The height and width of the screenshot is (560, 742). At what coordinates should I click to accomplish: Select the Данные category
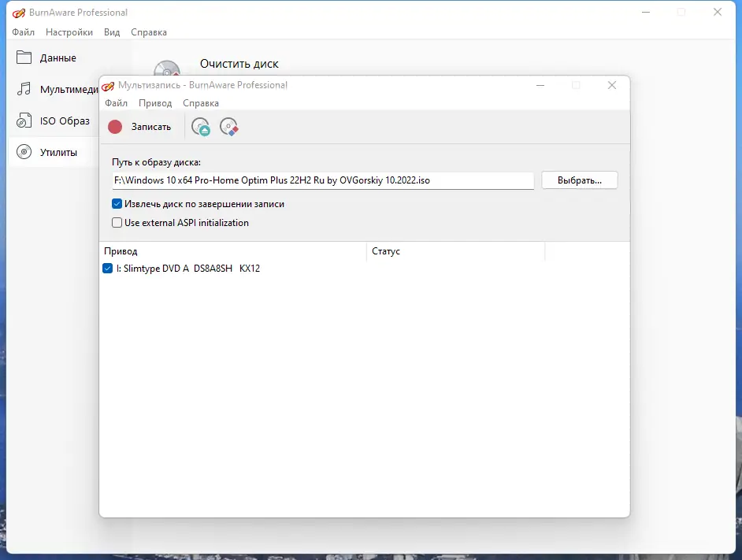[58, 57]
